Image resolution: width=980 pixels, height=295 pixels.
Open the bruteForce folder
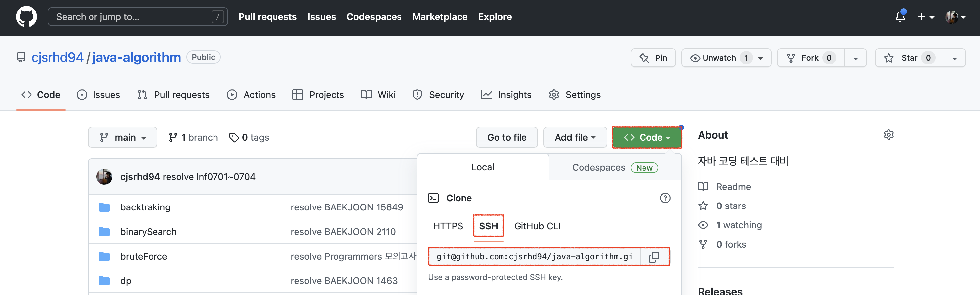(144, 256)
